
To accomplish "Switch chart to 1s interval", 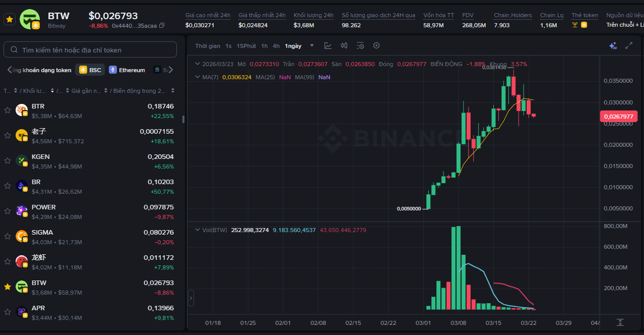I will point(228,46).
